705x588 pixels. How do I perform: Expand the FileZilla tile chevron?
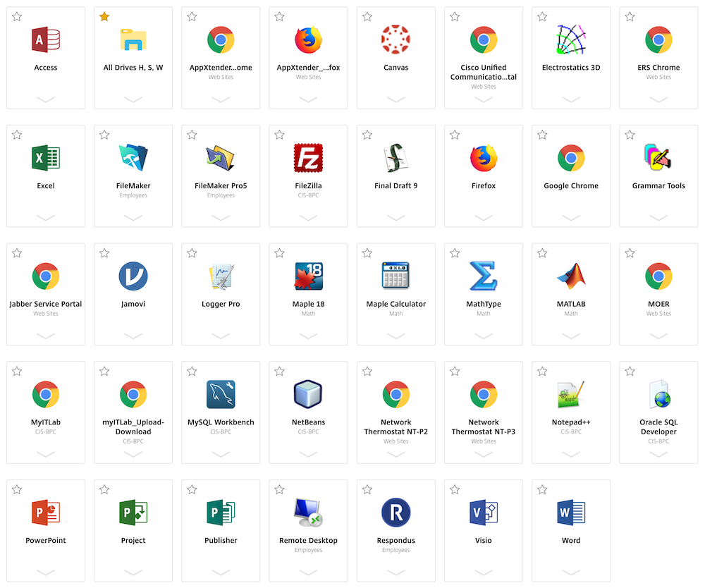click(x=308, y=218)
